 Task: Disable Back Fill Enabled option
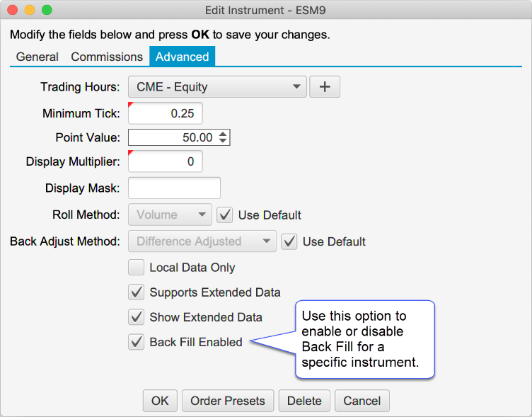[136, 342]
